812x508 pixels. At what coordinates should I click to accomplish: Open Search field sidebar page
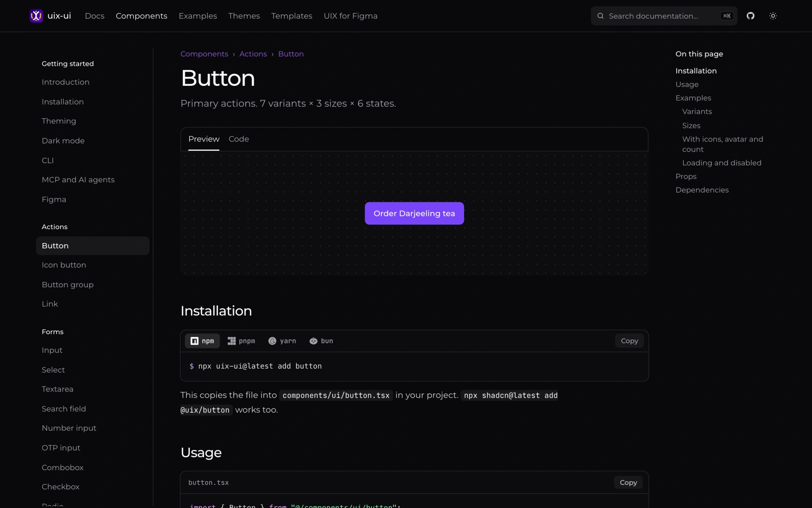click(64, 409)
